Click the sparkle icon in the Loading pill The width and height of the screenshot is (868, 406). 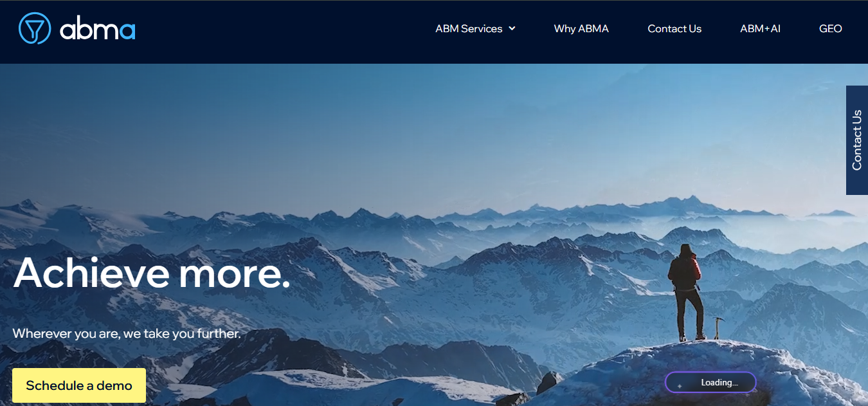click(680, 385)
